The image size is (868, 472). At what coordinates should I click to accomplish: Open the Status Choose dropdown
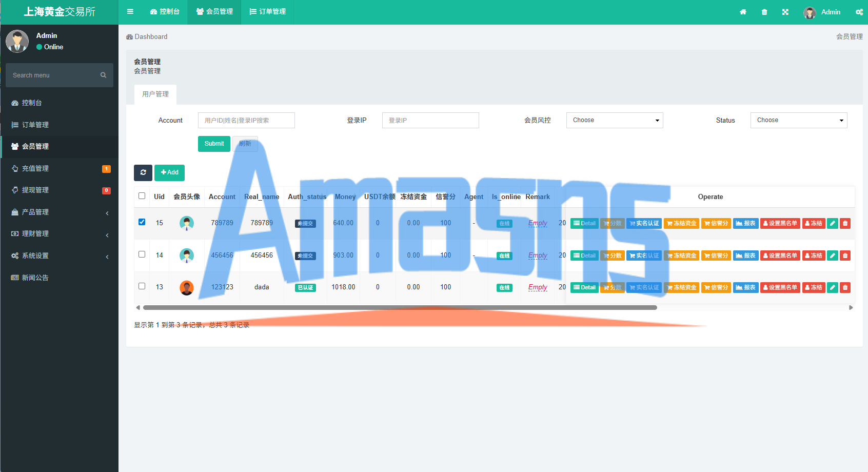pos(799,120)
